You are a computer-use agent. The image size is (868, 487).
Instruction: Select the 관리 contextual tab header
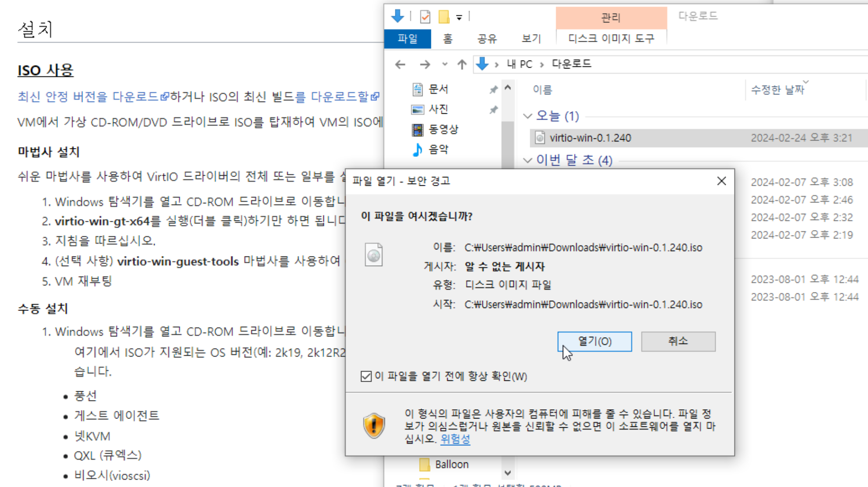point(611,18)
